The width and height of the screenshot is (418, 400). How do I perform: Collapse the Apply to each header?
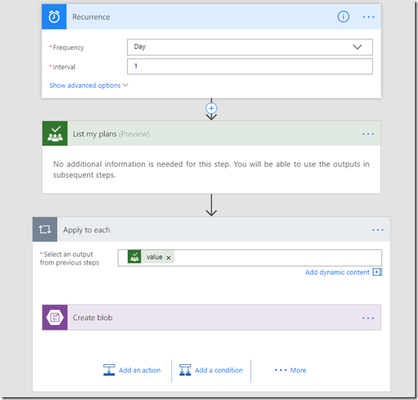[211, 229]
